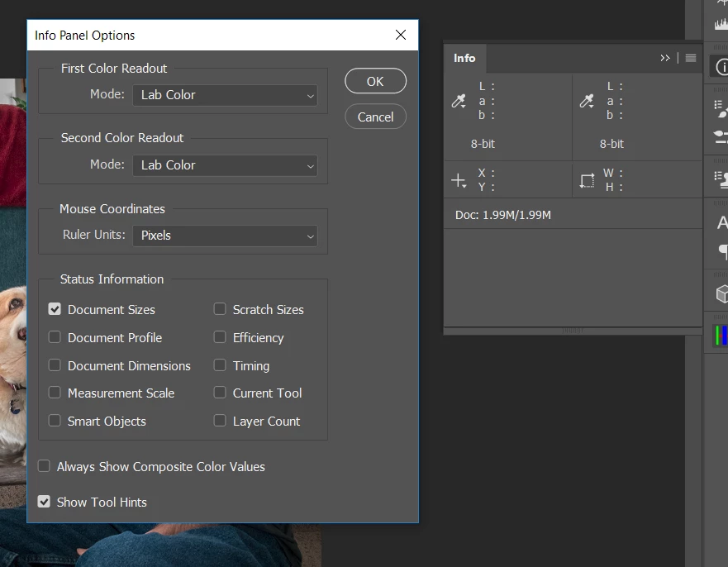This screenshot has width=728, height=567.
Task: Open the Histogram panel from the dock
Action: click(721, 22)
